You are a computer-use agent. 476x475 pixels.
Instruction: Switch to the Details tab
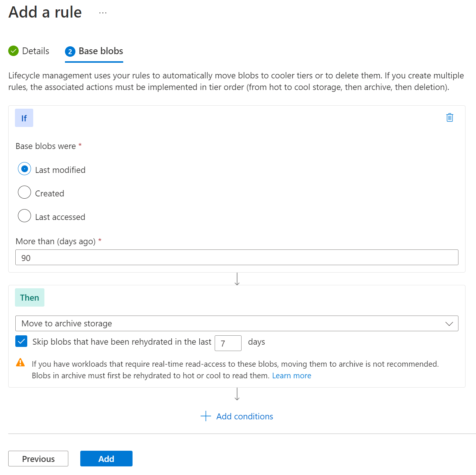point(35,51)
